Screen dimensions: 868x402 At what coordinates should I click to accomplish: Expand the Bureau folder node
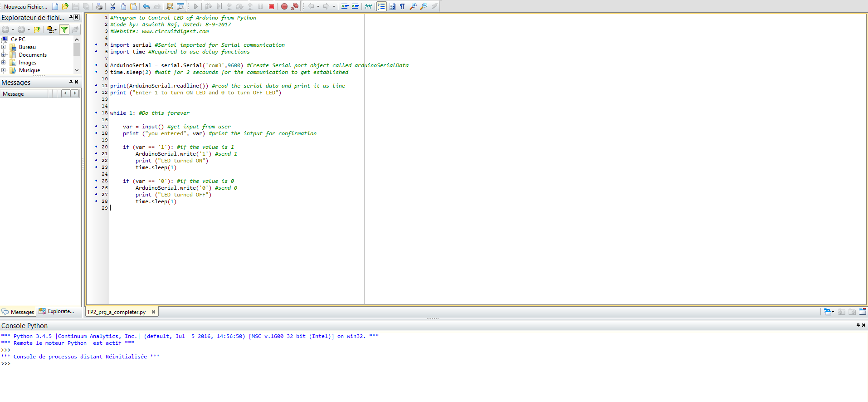4,47
